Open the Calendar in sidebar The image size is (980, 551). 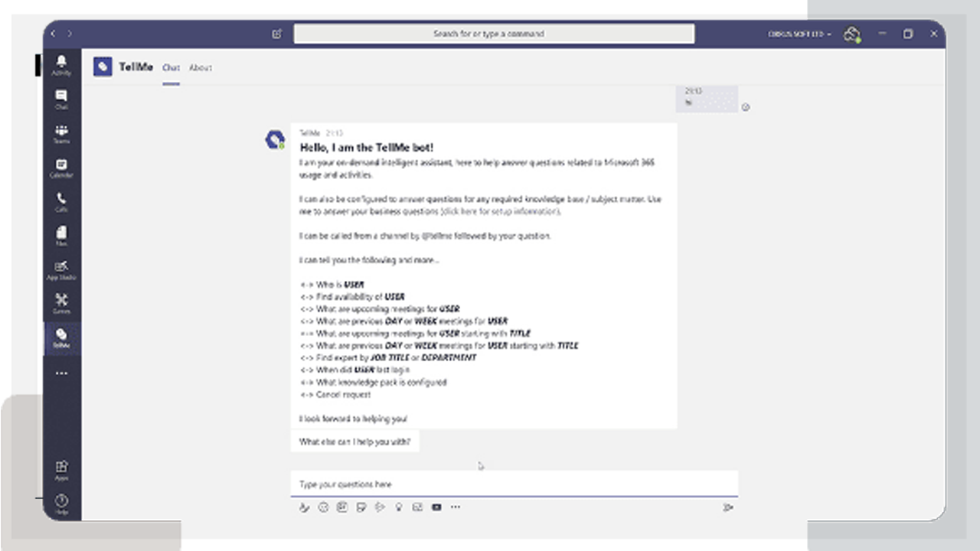tap(61, 168)
